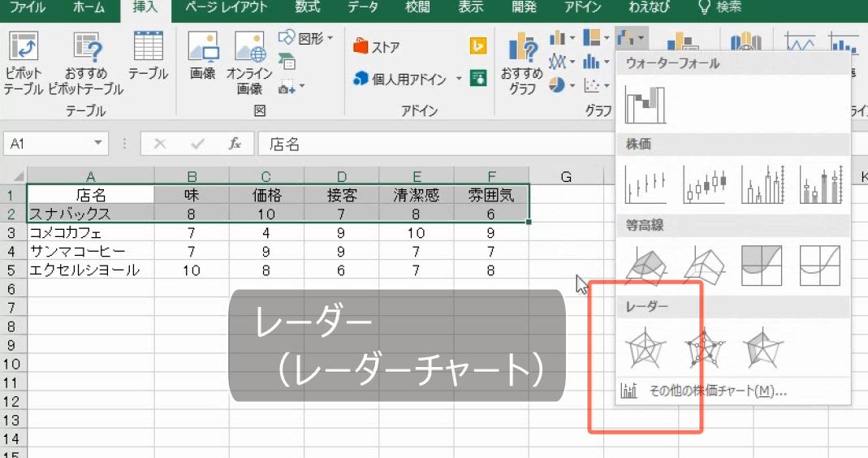This screenshot has height=458, width=868.
Task: Click the column sparkline icon
Action: (x=843, y=42)
